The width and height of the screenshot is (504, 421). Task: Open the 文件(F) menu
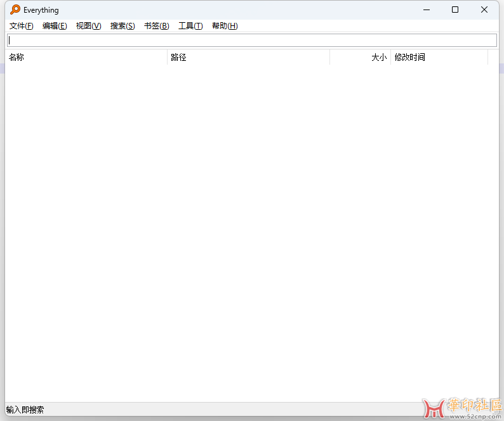tap(21, 26)
